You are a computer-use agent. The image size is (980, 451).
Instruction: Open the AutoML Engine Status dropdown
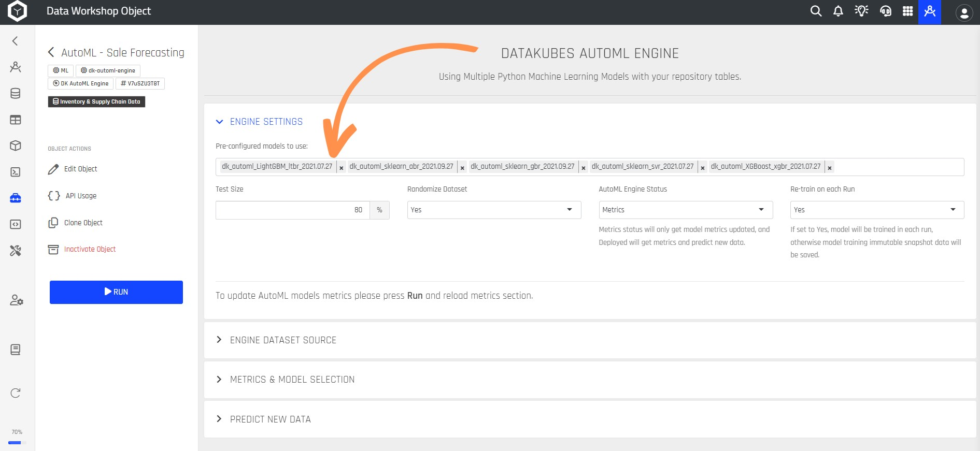point(686,210)
